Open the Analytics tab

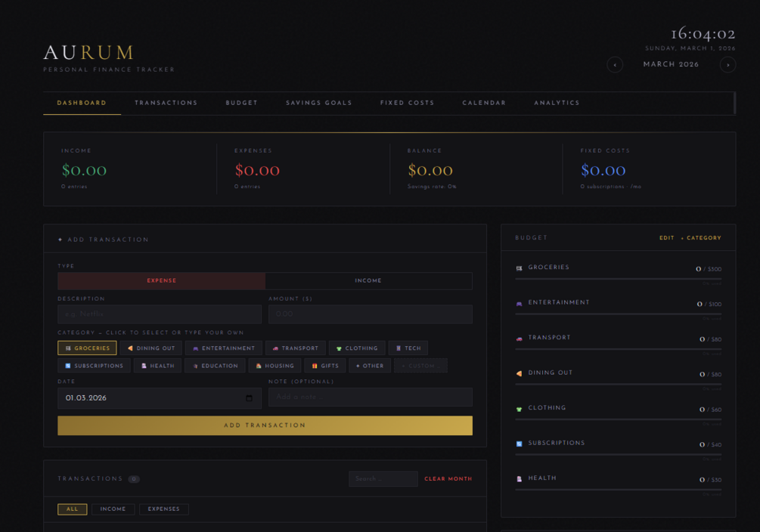pyautogui.click(x=557, y=103)
